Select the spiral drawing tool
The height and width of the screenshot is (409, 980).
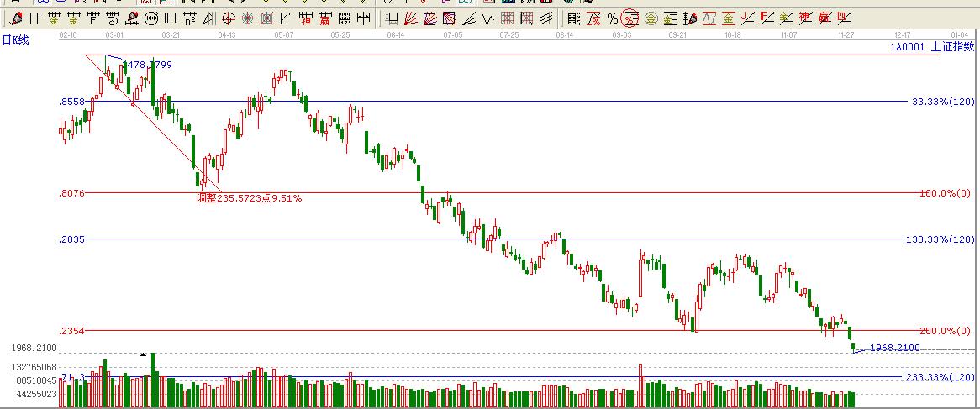click(112, 18)
